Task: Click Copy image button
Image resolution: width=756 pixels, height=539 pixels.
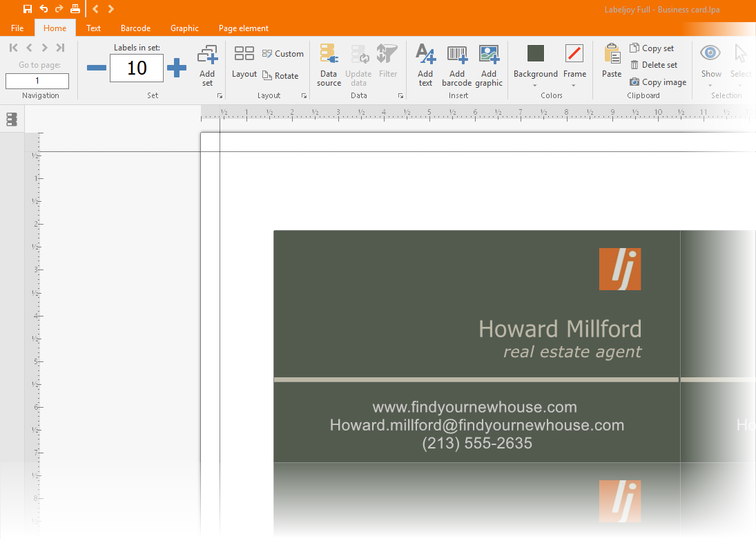Action: (x=658, y=82)
